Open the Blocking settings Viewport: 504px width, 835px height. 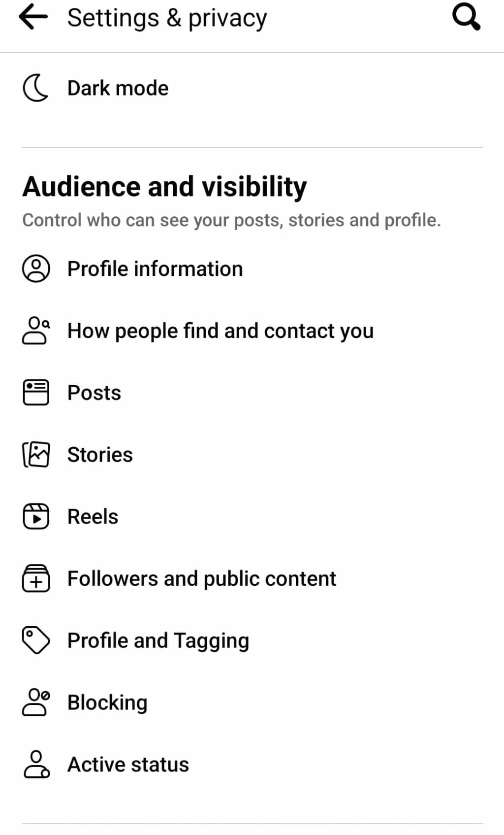[107, 703]
